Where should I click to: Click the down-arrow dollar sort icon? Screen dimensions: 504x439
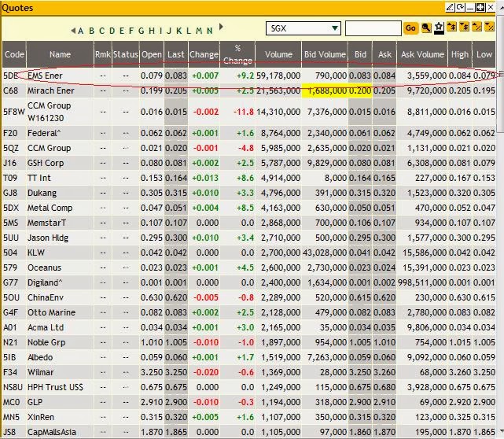[x=464, y=27]
